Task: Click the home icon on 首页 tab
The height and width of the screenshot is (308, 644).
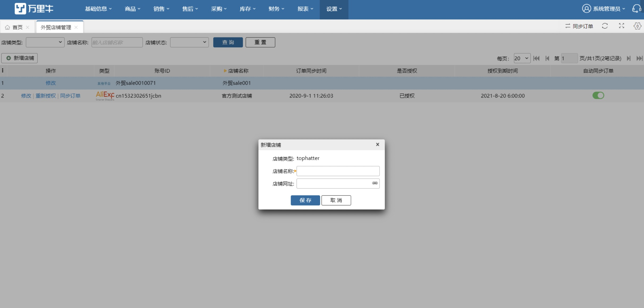Action: [x=7, y=27]
